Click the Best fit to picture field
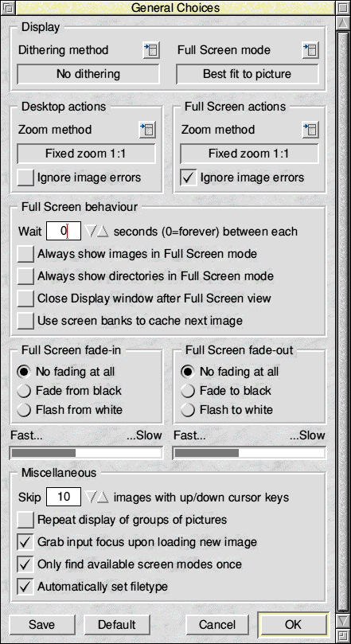Screen dimensions: 351x644 pos(248,74)
